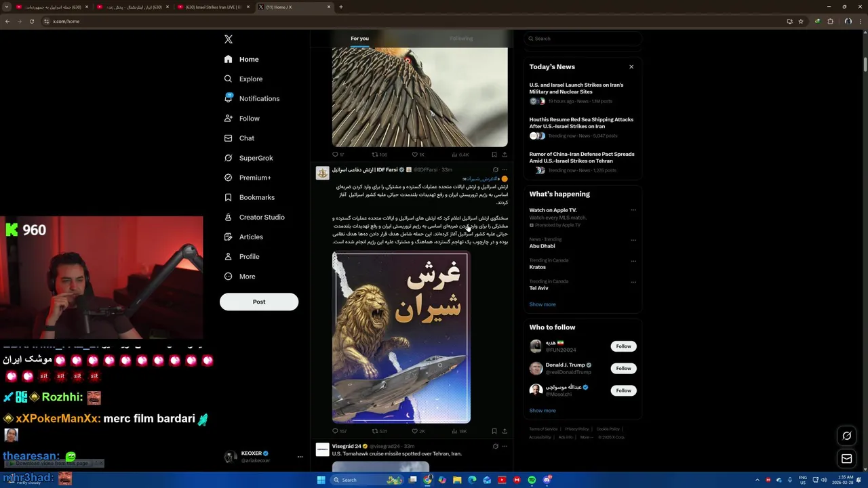This screenshot has height=488, width=868.
Task: Open the Windows Start menu
Action: click(x=321, y=480)
